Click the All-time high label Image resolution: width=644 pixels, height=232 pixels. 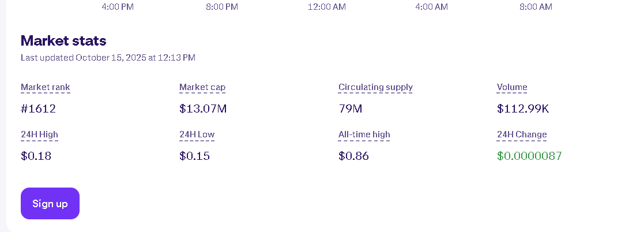tap(364, 135)
